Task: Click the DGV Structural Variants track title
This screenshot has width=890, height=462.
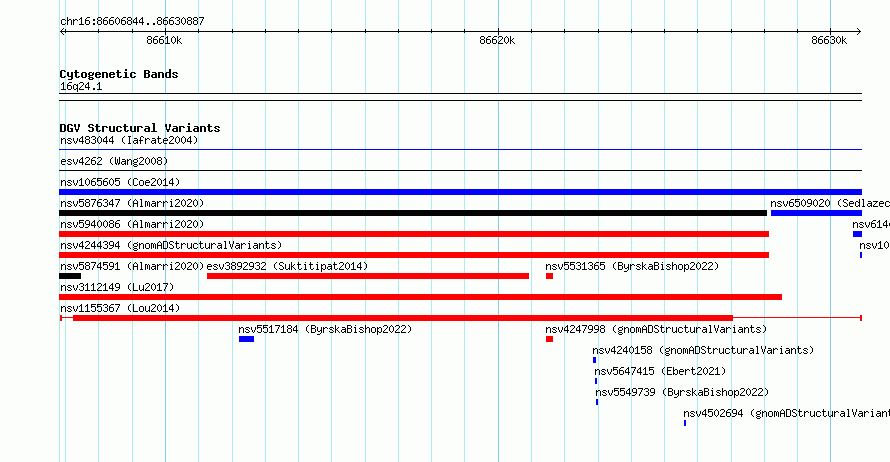Action: tap(140, 128)
